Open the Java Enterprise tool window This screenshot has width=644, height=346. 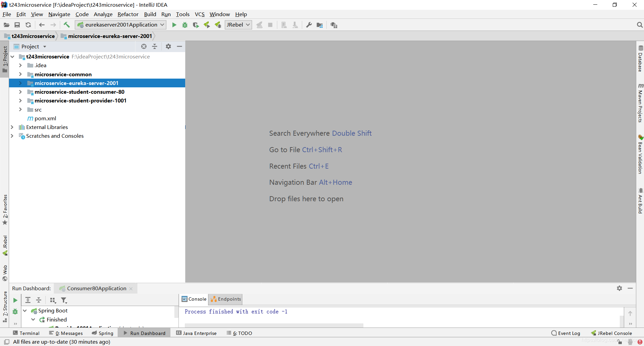click(197, 333)
